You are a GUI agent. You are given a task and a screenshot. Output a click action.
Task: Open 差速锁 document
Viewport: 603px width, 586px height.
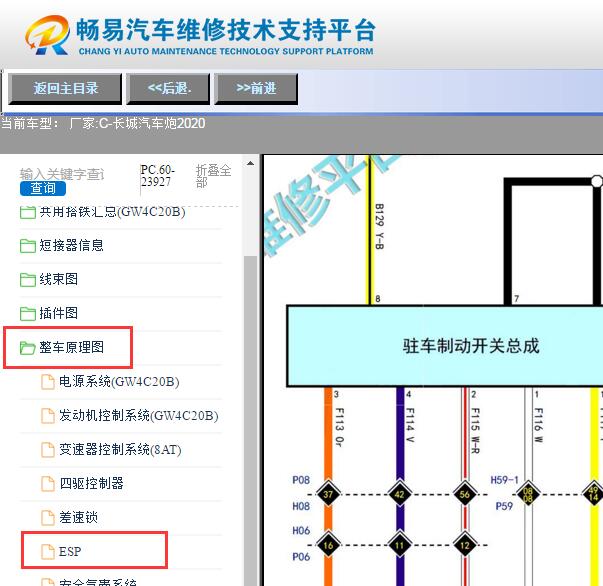[x=78, y=517]
